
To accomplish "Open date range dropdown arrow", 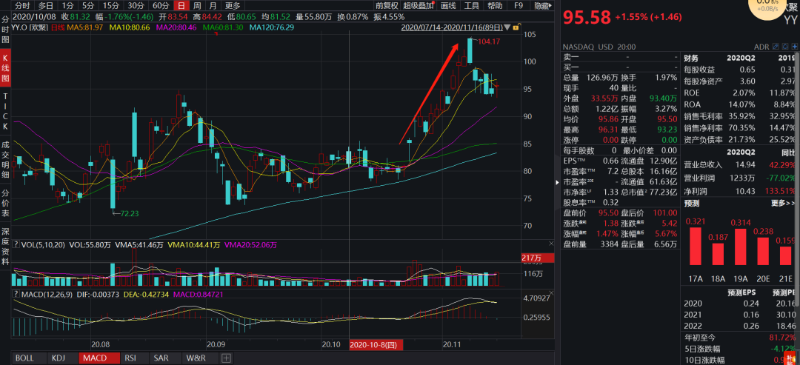I will point(507,27).
